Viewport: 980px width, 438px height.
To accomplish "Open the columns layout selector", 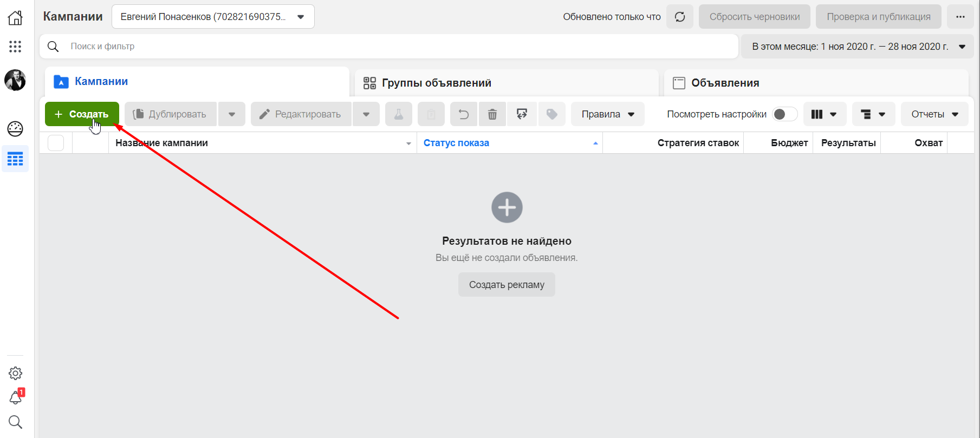I will coord(825,114).
